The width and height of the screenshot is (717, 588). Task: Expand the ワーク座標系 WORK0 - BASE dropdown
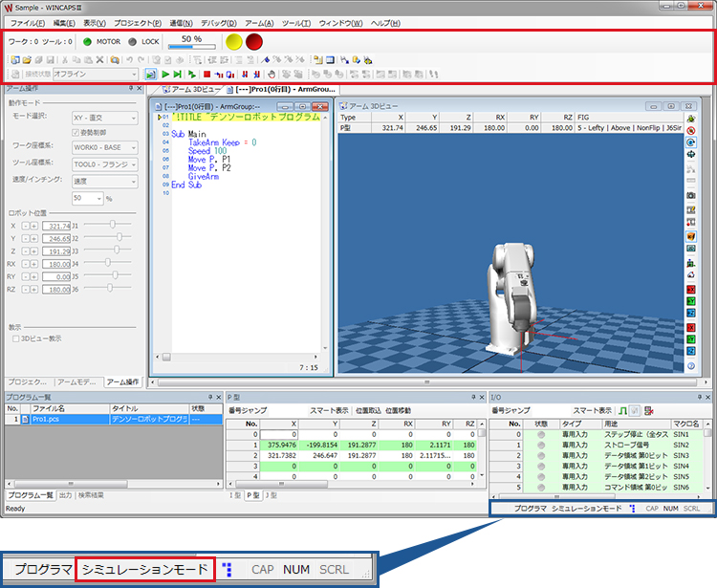(103, 147)
